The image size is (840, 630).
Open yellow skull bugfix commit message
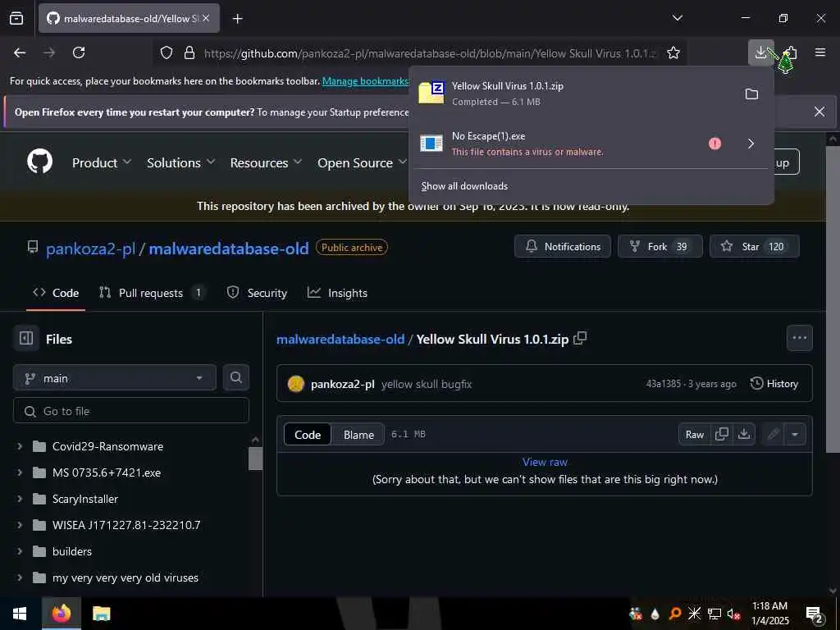click(427, 384)
